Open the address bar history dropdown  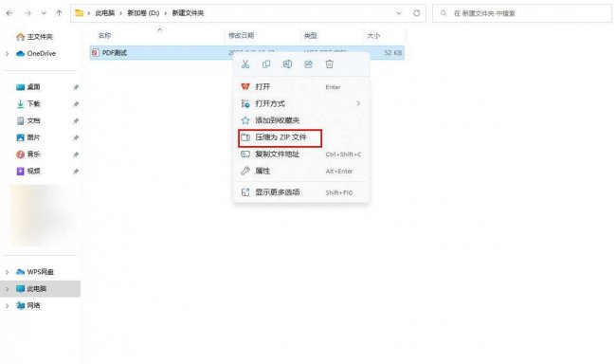399,13
